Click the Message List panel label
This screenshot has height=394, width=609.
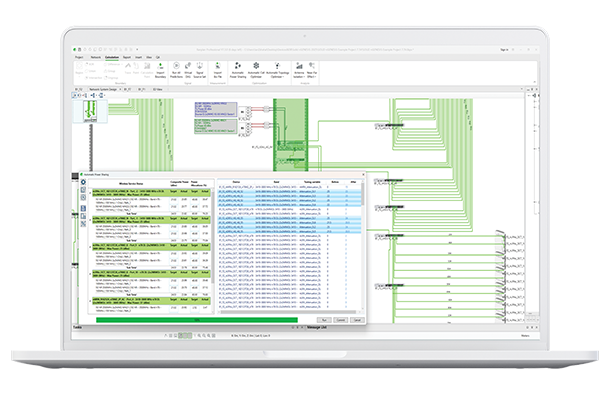pyautogui.click(x=317, y=328)
